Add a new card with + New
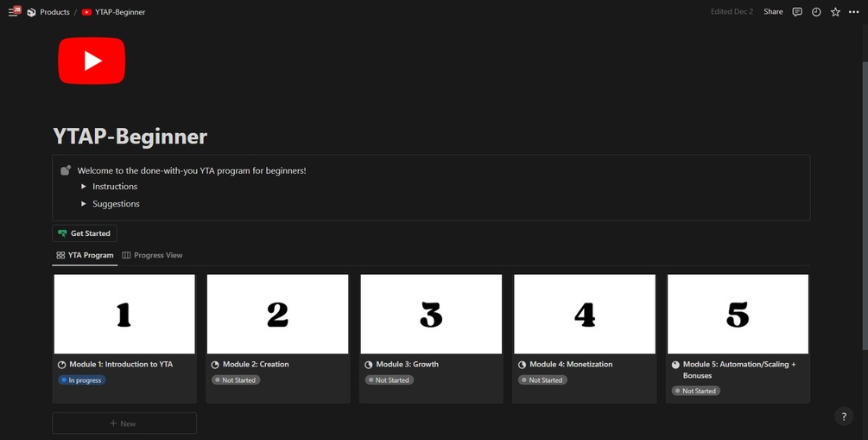 pyautogui.click(x=124, y=424)
